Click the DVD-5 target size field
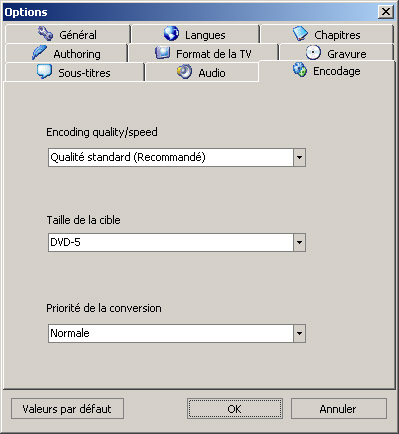The width and height of the screenshot is (399, 434). click(x=177, y=242)
